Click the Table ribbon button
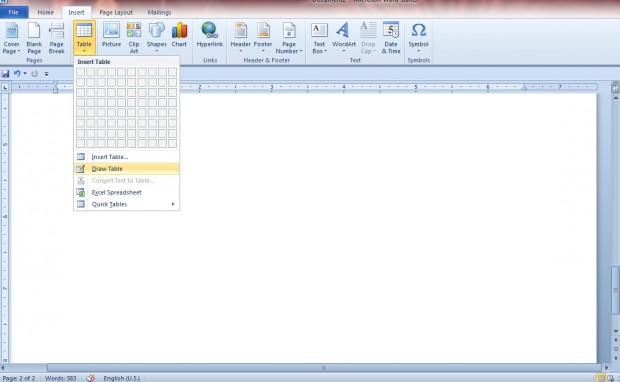Screen dimensions: 620x382 (x=84, y=38)
